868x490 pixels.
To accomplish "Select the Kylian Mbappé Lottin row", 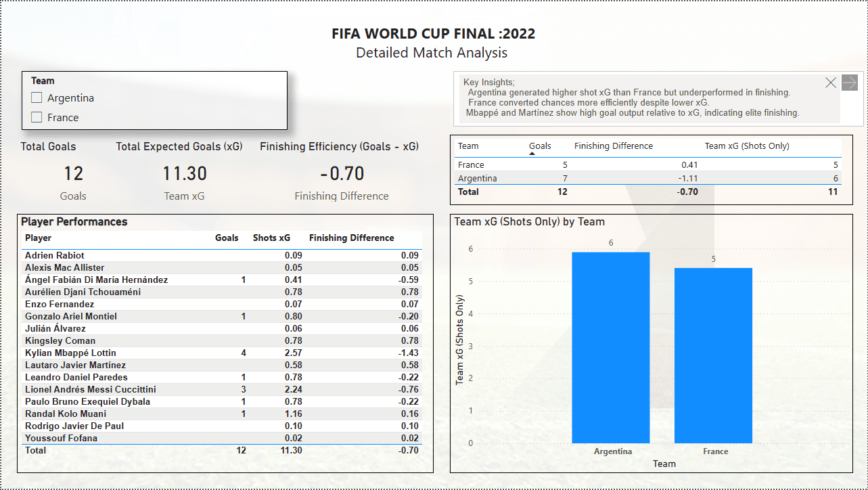I will [x=222, y=353].
